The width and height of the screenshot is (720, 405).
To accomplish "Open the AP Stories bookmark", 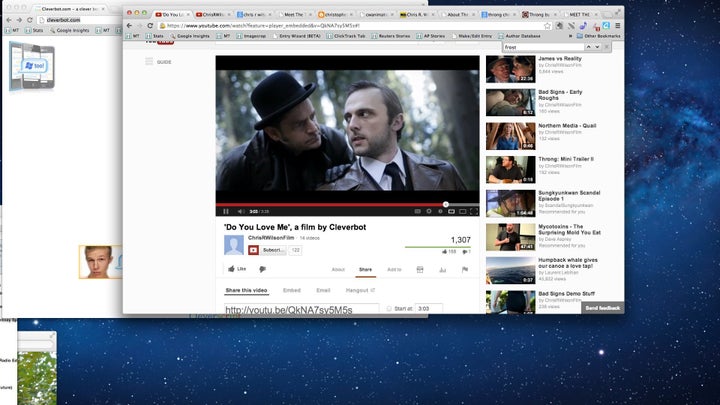I will (431, 36).
